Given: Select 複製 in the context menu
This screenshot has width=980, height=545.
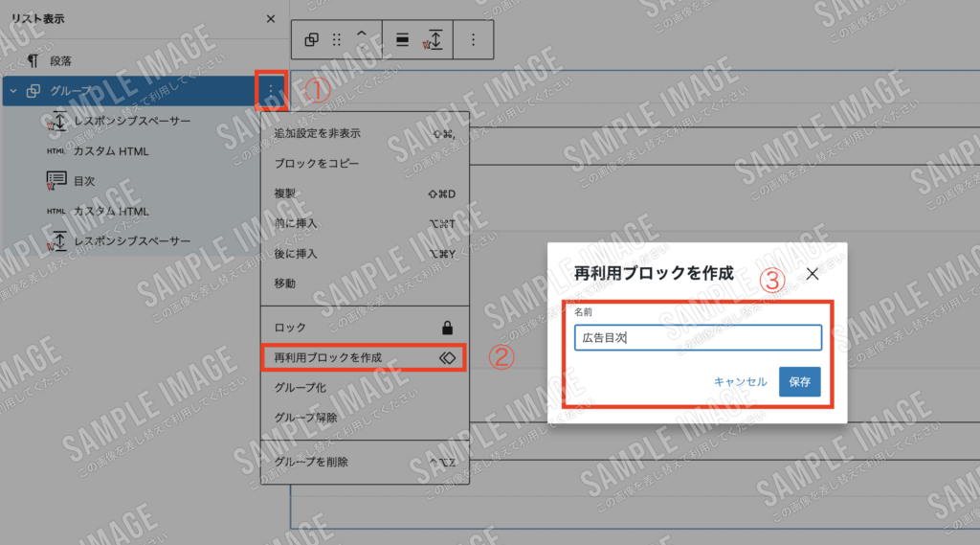Looking at the screenshot, I should pos(285,193).
